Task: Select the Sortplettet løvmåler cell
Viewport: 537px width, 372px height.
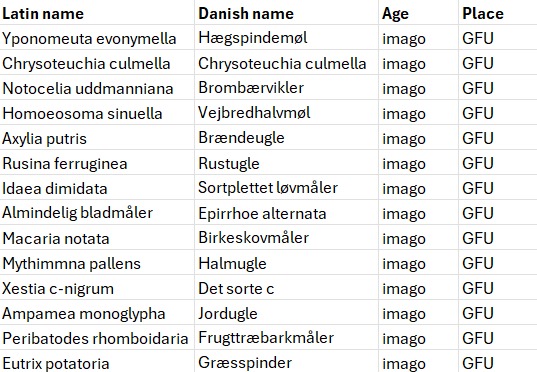Action: coord(286,187)
